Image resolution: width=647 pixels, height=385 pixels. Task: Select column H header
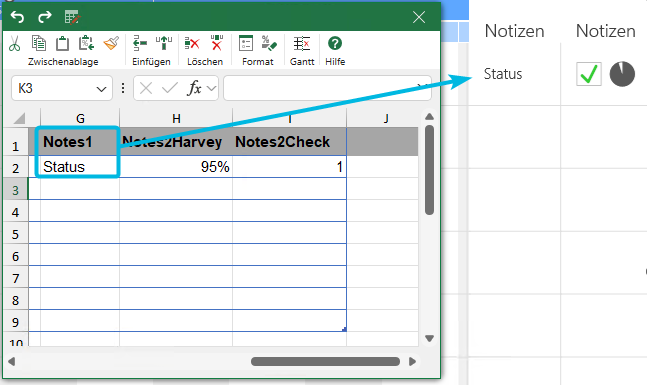176,118
